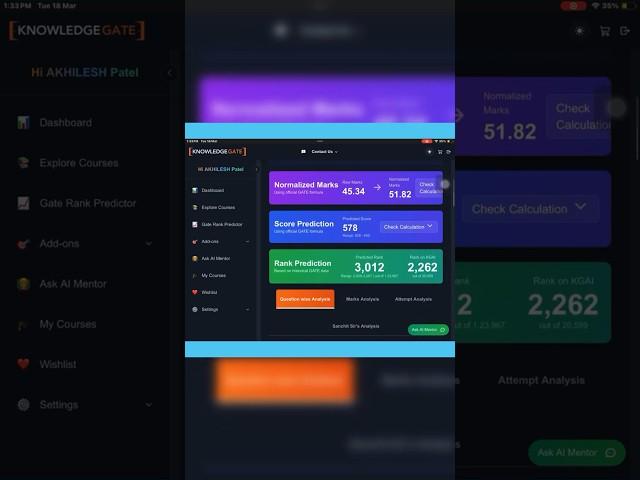The image size is (640, 480).
Task: Expand the Settings chevron in the enlarged backdrop sidebar
Action: click(x=149, y=405)
